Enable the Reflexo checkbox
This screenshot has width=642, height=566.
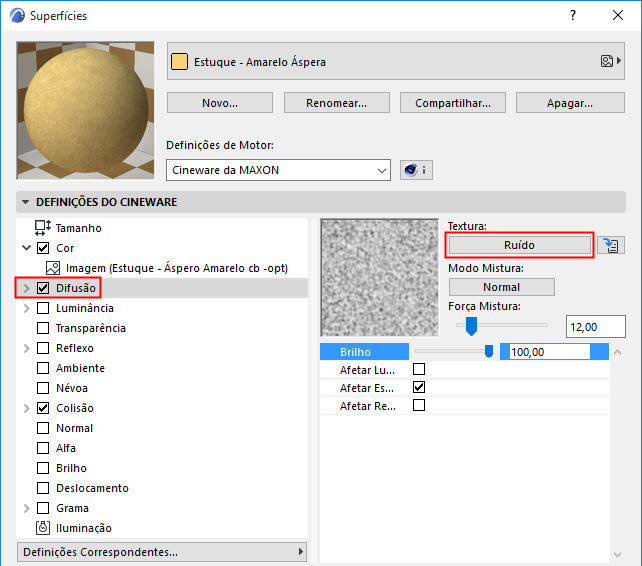[43, 348]
